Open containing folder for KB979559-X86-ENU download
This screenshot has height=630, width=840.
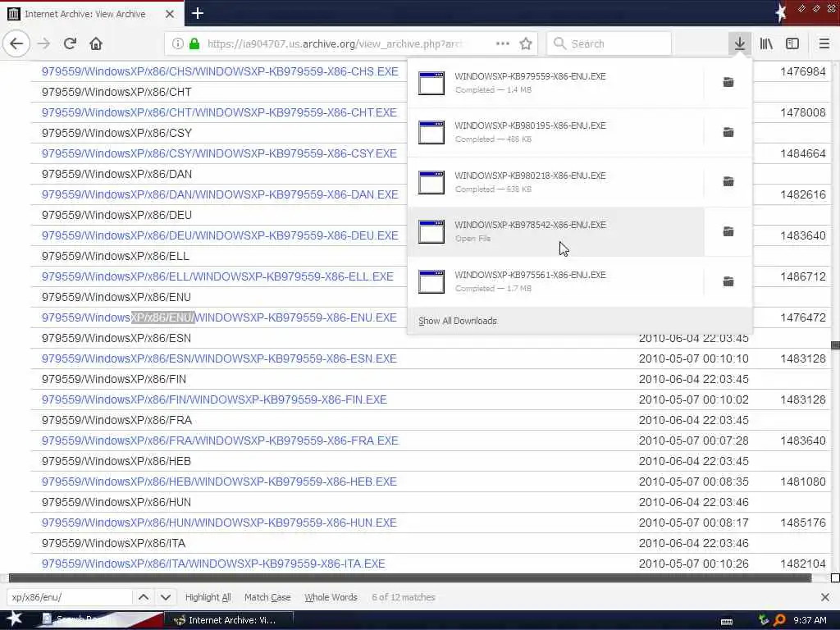click(x=728, y=82)
